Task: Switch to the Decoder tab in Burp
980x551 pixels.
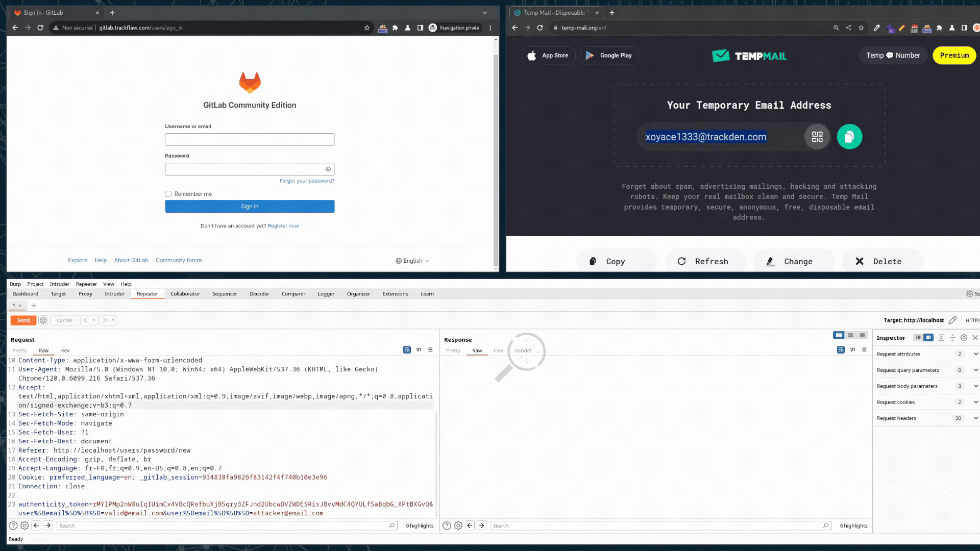Action: (x=259, y=294)
